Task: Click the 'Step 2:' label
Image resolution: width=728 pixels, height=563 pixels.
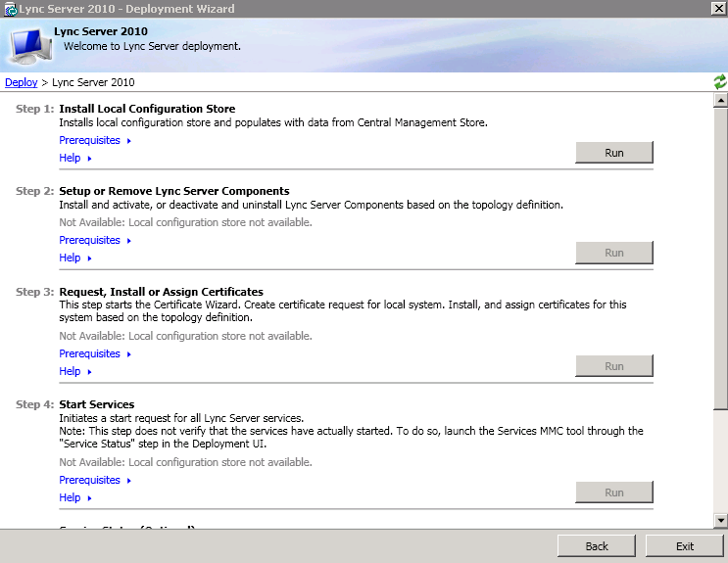Action: click(35, 191)
